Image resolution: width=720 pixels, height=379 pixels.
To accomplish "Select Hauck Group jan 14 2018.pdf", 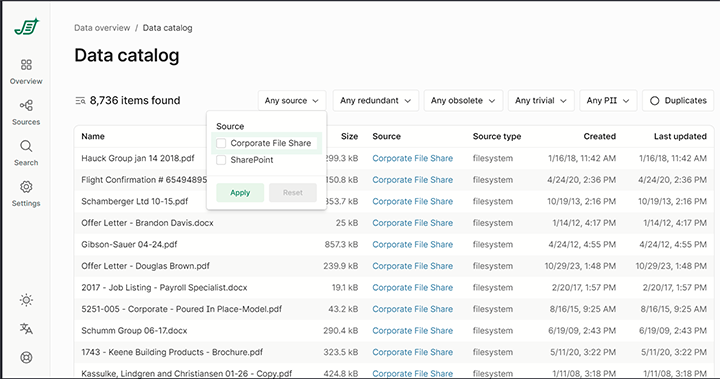I will (138, 158).
